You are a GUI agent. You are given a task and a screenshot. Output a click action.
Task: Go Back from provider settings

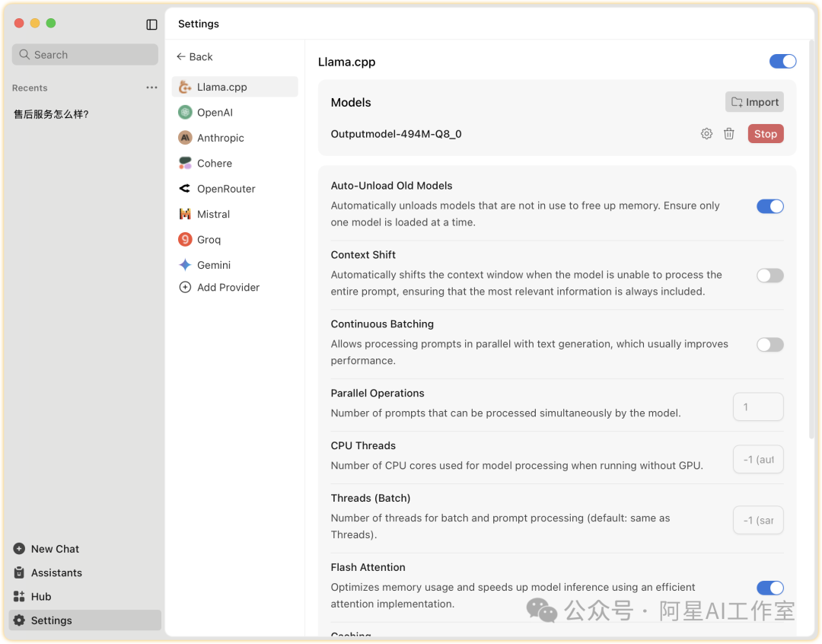point(195,56)
